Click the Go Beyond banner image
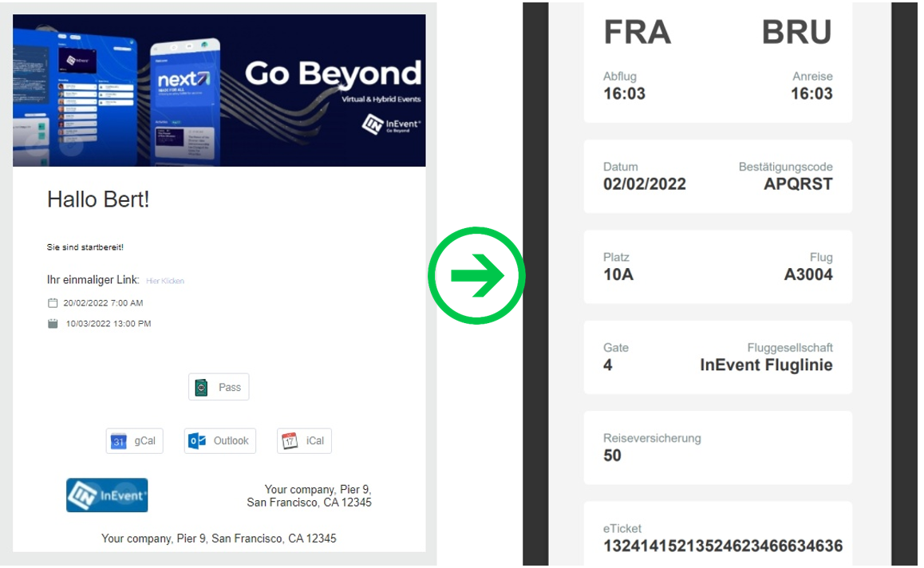This screenshot has height=568, width=924. click(219, 91)
